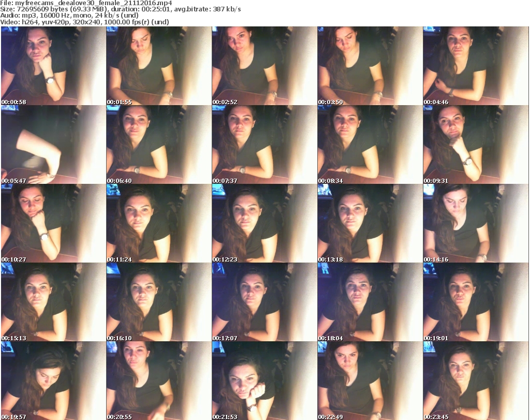The width and height of the screenshot is (530, 420).
Task: Select the thumbnail at 00:04:46
Action: (476, 66)
